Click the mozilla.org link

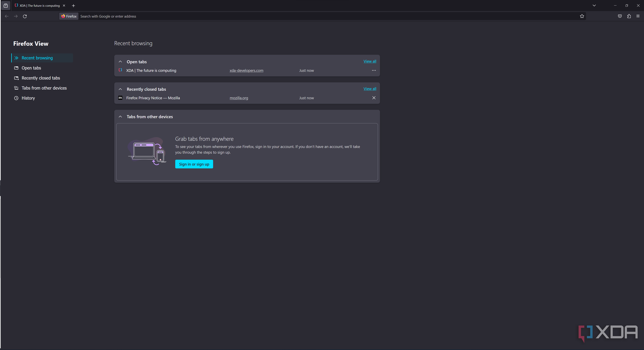coord(239,98)
